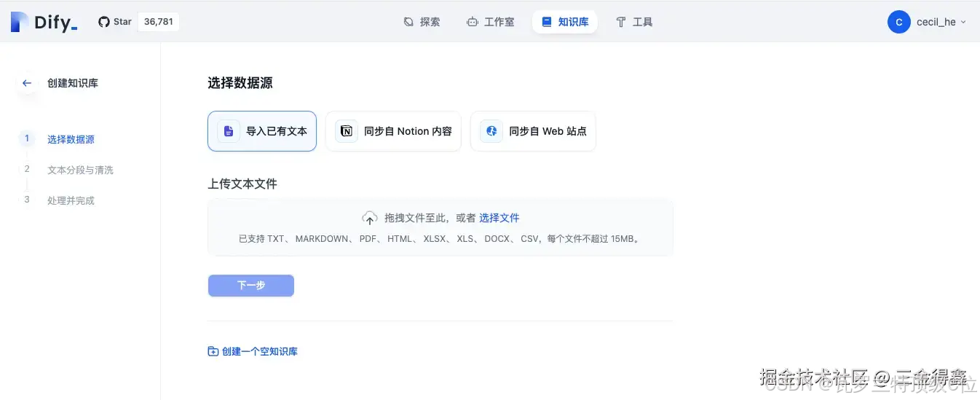Screen dimensions: 980x400
Task: Go back using the left arrow button
Action: click(27, 83)
